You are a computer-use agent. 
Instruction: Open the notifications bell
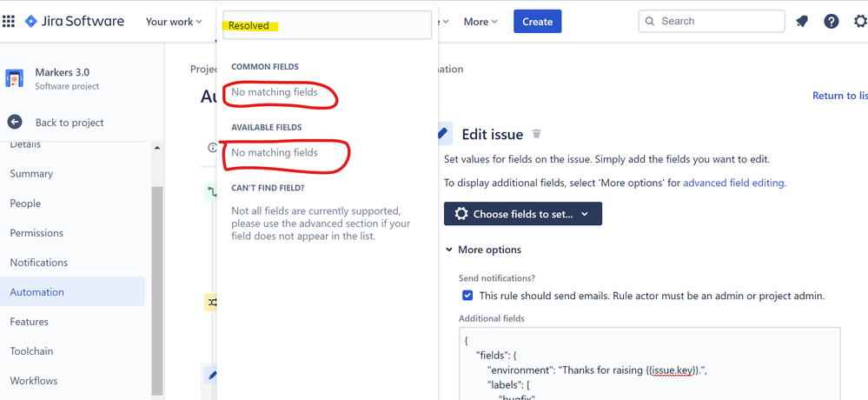click(802, 22)
